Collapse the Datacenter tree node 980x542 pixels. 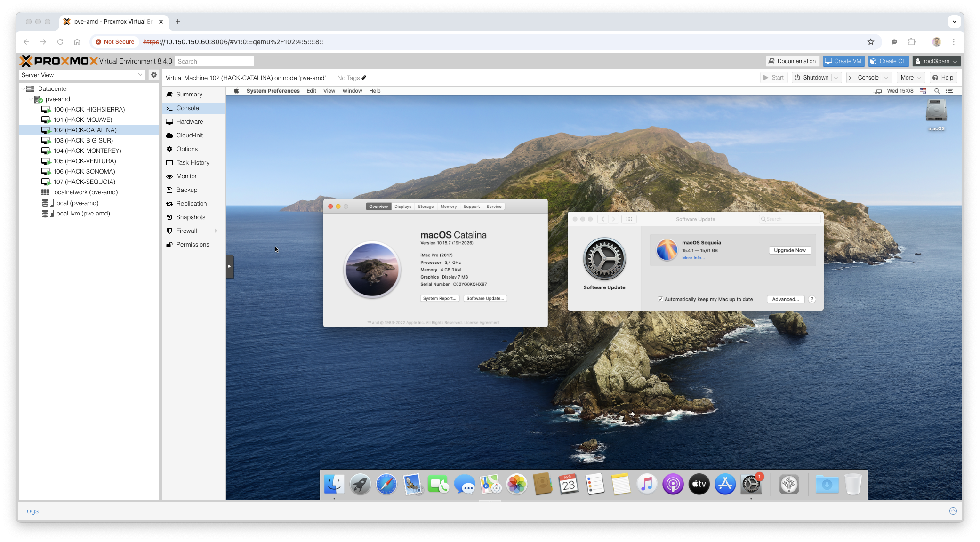click(23, 89)
